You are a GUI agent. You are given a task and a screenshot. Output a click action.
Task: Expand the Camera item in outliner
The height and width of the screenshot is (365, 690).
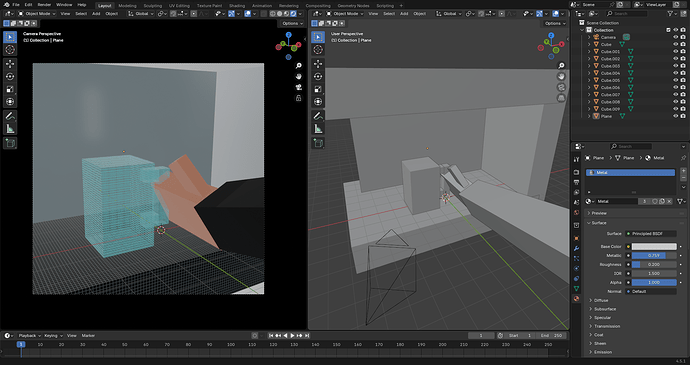coord(589,37)
